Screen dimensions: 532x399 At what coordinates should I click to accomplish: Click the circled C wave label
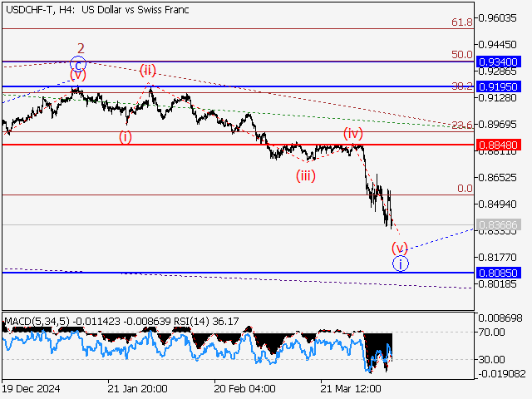click(x=78, y=63)
